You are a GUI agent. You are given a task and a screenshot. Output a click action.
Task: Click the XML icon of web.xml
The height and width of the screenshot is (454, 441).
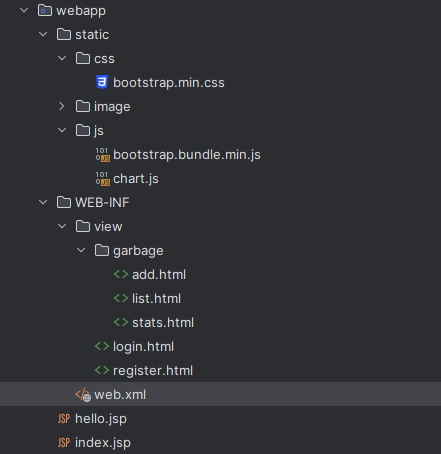tap(83, 395)
